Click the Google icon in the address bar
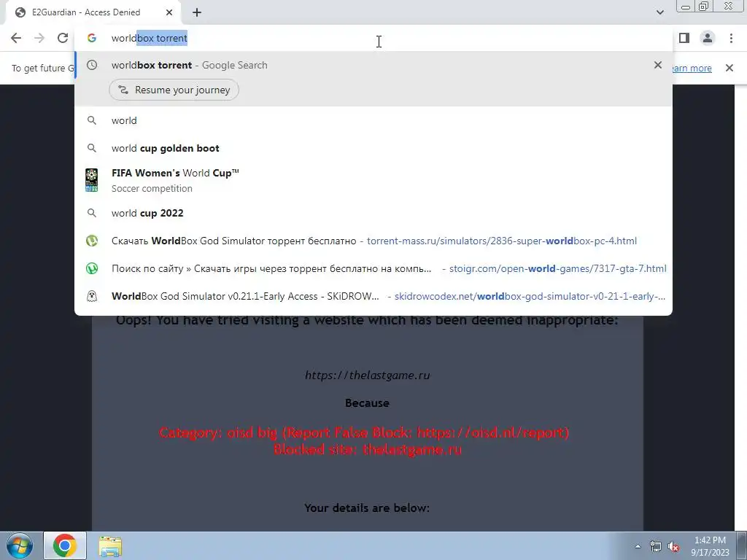 point(92,38)
